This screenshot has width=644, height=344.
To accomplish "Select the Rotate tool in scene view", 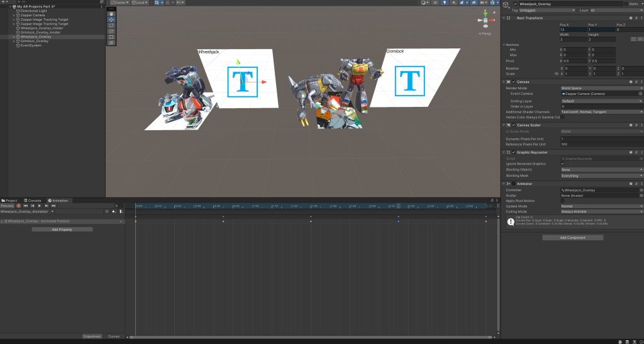I will [111, 25].
